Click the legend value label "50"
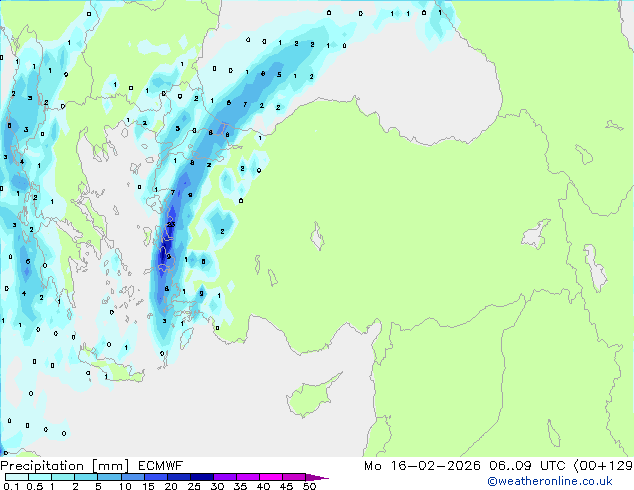 click(x=309, y=486)
